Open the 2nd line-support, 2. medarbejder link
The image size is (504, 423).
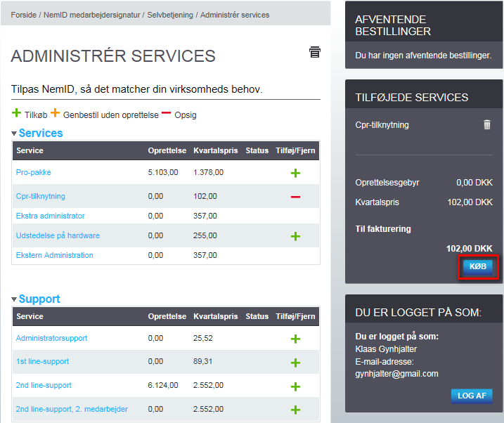[72, 409]
